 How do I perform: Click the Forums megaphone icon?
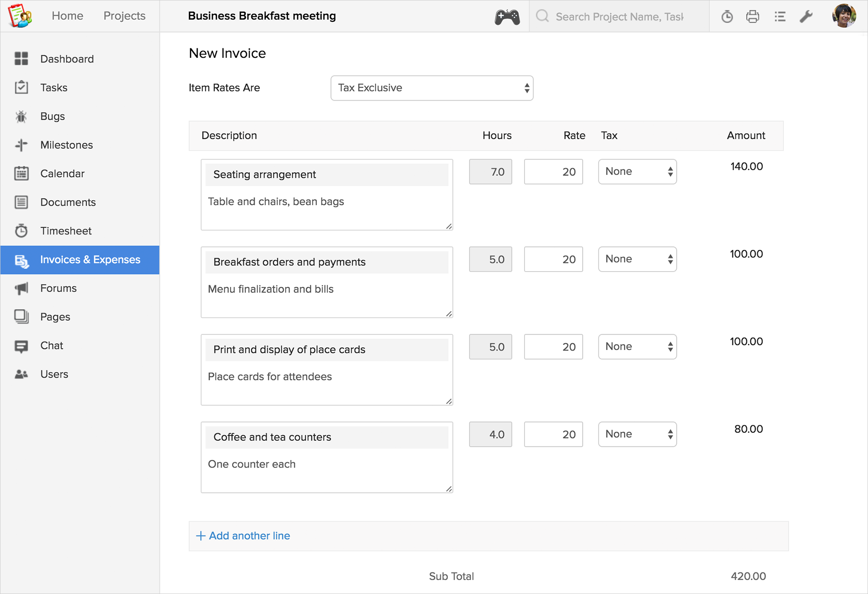click(x=21, y=288)
